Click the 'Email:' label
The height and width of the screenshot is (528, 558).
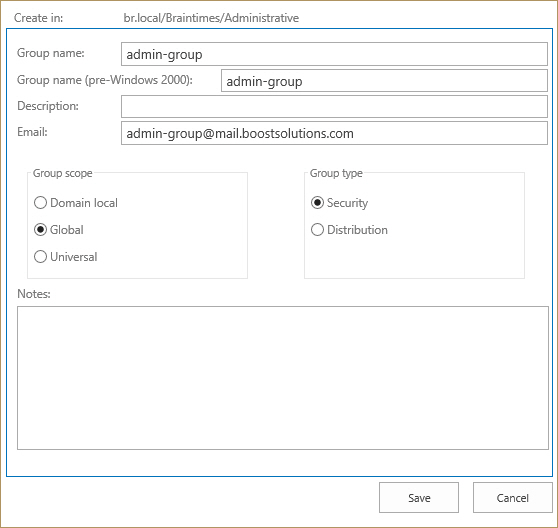32,132
